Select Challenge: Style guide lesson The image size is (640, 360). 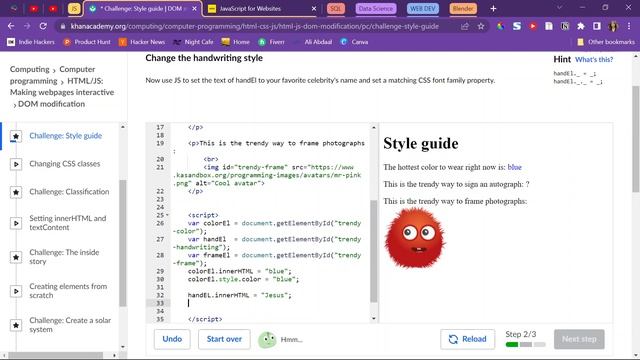(65, 136)
